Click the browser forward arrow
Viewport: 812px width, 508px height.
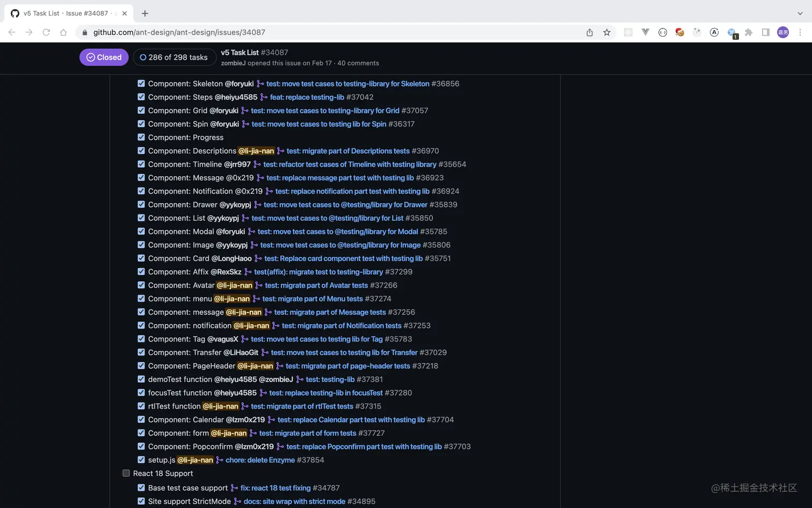[29, 32]
